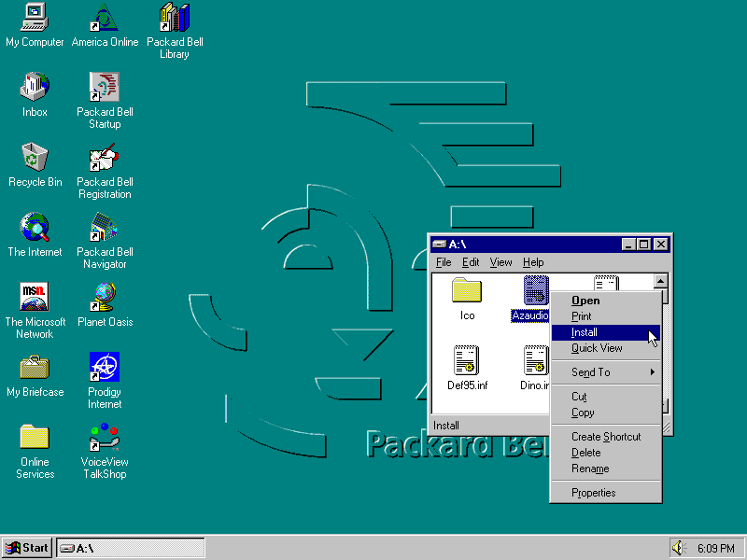Choose Copy from the context menu

coord(605,413)
